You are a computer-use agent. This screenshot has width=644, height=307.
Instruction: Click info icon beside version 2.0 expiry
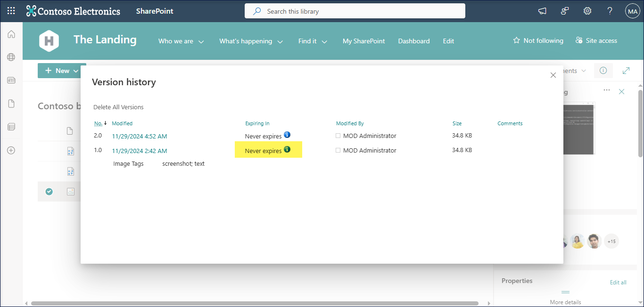tap(287, 135)
